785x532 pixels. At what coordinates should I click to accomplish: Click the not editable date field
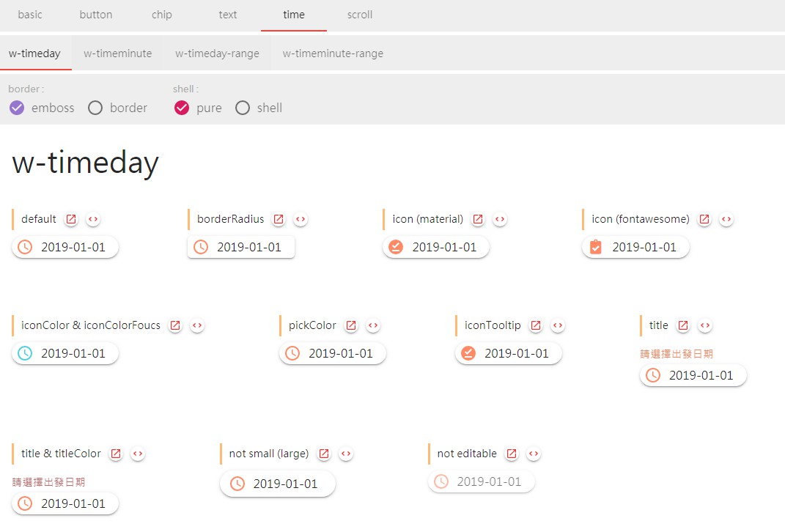pos(482,481)
